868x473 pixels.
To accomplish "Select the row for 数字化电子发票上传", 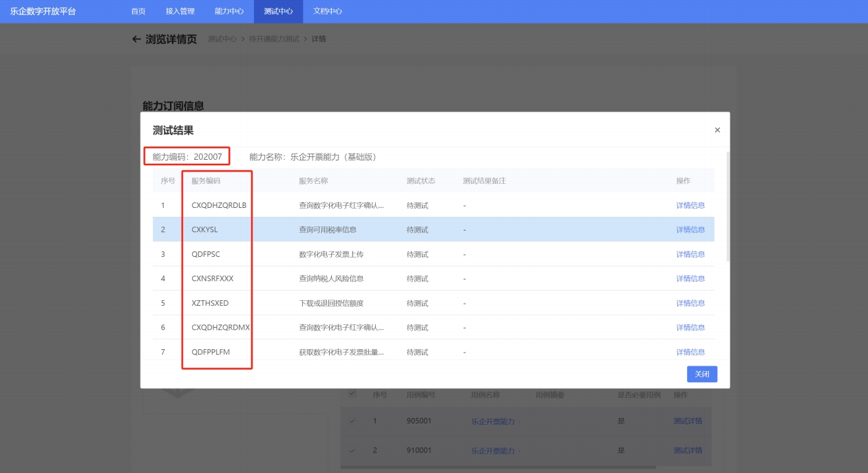I will (330, 254).
